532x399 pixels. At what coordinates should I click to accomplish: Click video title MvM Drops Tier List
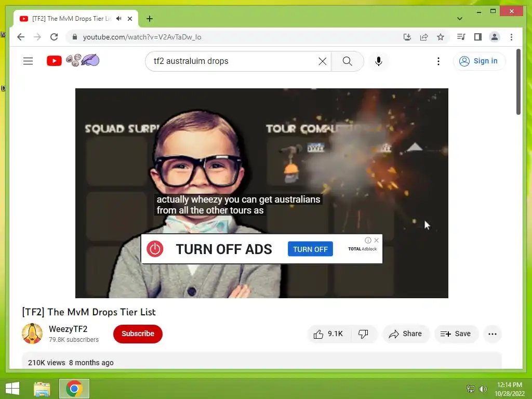click(88, 312)
